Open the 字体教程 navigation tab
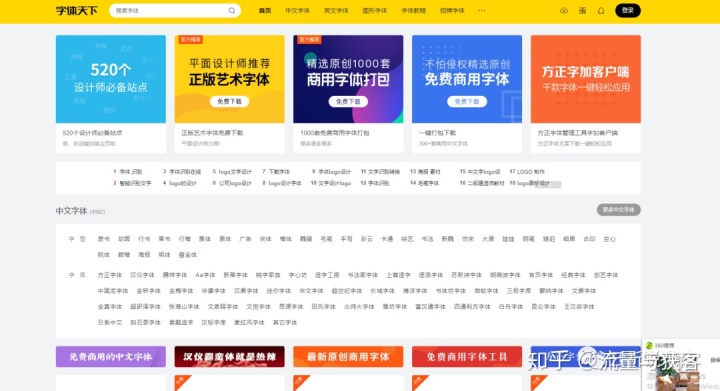 click(x=413, y=11)
